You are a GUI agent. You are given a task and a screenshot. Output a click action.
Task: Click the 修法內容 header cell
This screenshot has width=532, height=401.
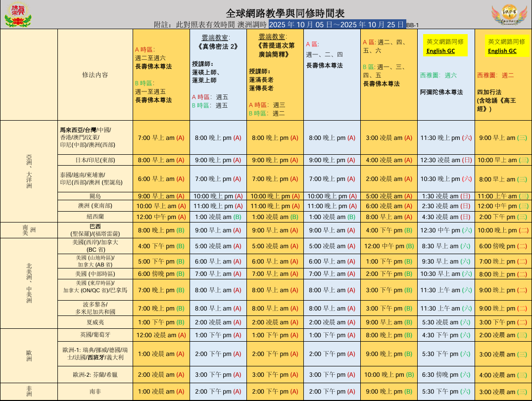pyautogui.click(x=95, y=75)
